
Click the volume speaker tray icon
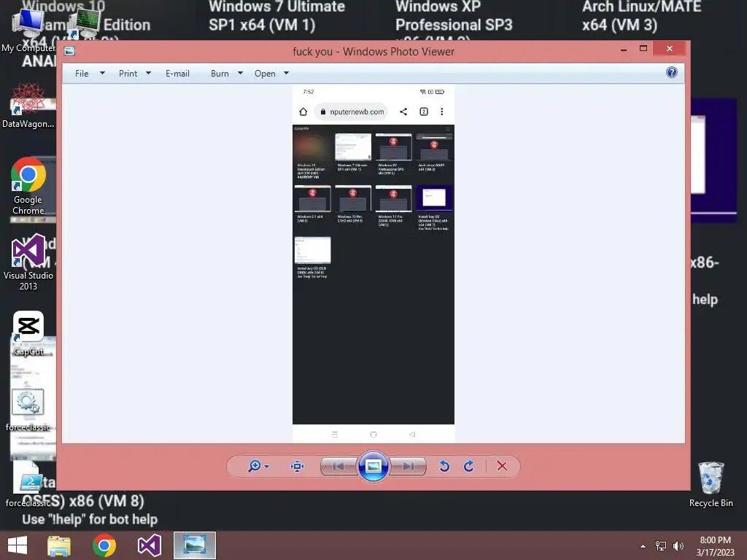[678, 546]
